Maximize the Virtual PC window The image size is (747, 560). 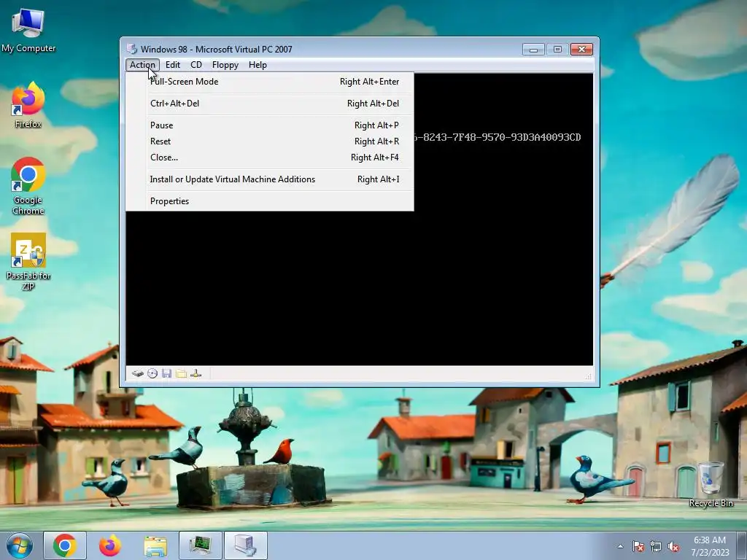557,49
